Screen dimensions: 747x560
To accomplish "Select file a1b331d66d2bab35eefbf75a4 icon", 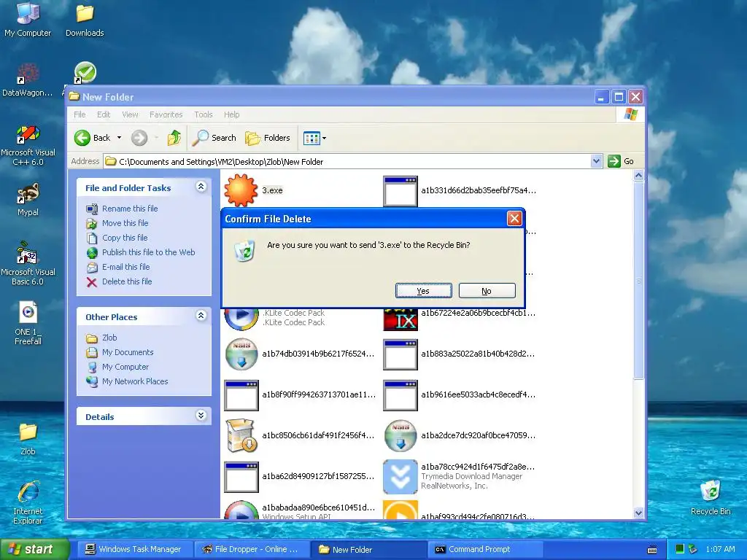I will 400,191.
